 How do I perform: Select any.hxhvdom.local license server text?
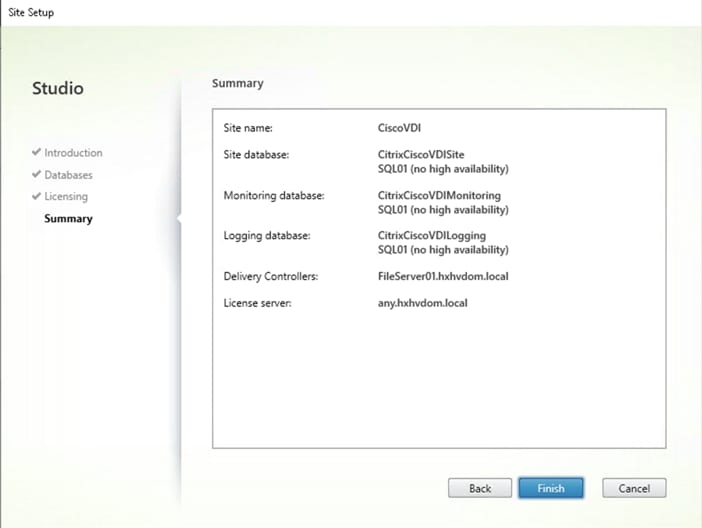(423, 303)
